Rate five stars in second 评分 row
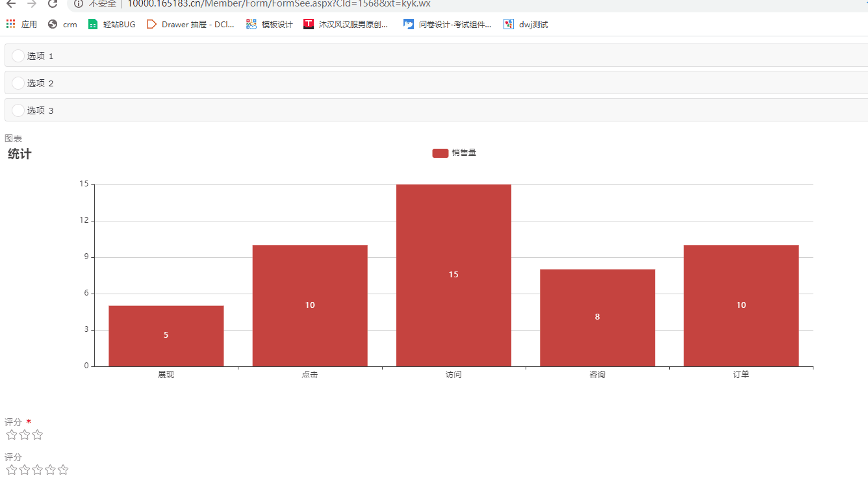Viewport: 868px width, 491px height. [x=63, y=470]
